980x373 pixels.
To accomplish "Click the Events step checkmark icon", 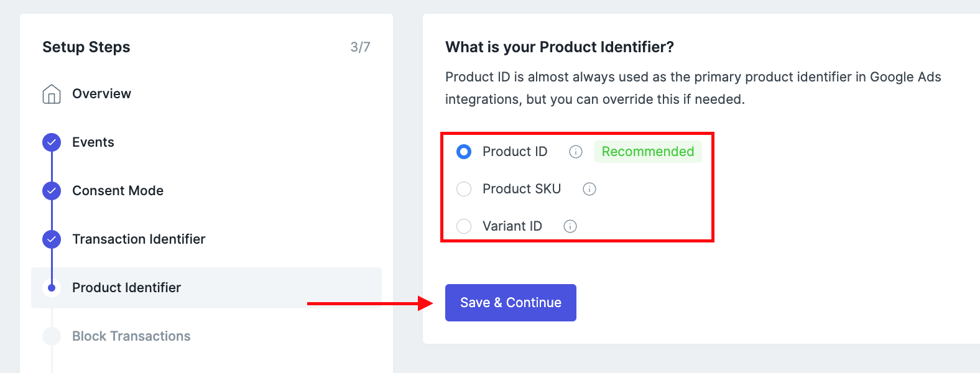I will point(52,142).
